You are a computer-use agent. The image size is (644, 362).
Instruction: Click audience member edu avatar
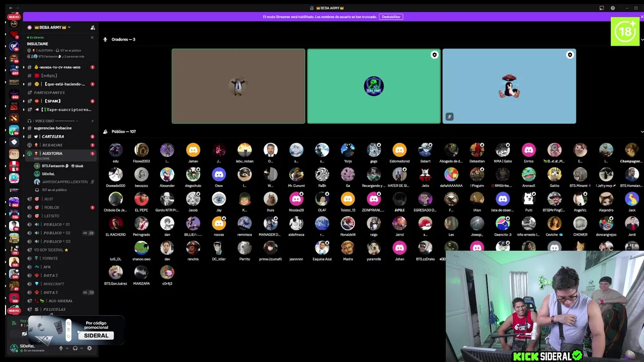tap(116, 150)
